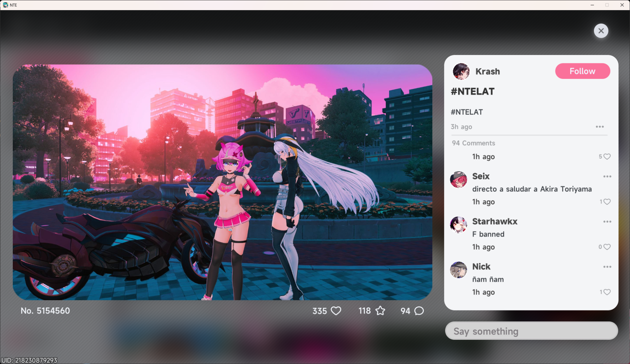The width and height of the screenshot is (630, 364).
Task: Like Seix's comment
Action: click(607, 202)
